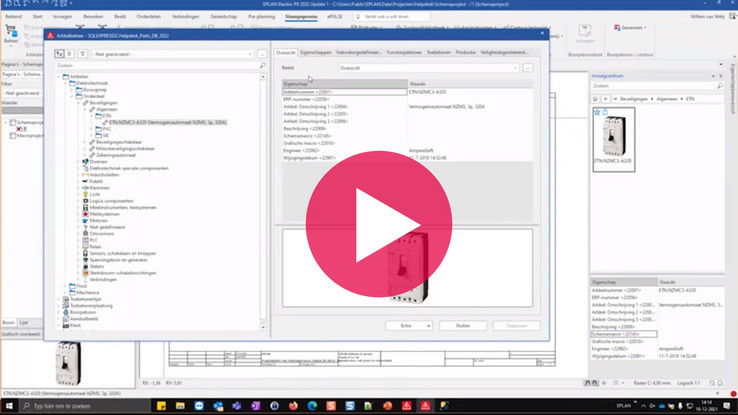Collapse the Onderdeel folder
The image size is (738, 415).
tap(72, 96)
